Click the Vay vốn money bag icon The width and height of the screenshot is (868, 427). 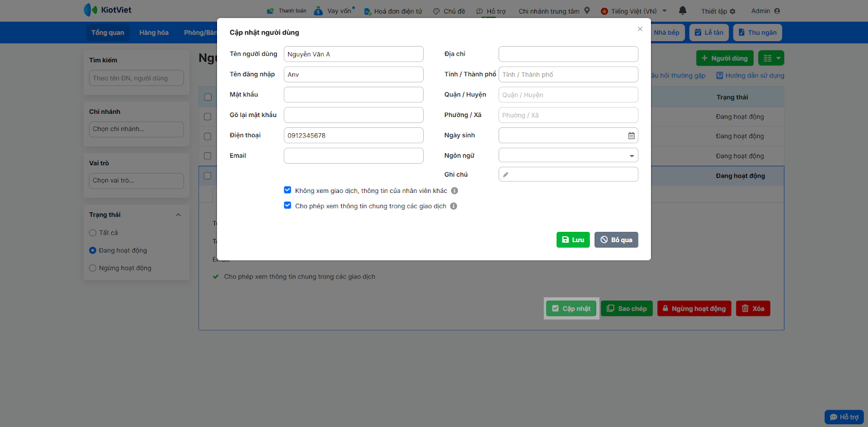click(x=318, y=11)
